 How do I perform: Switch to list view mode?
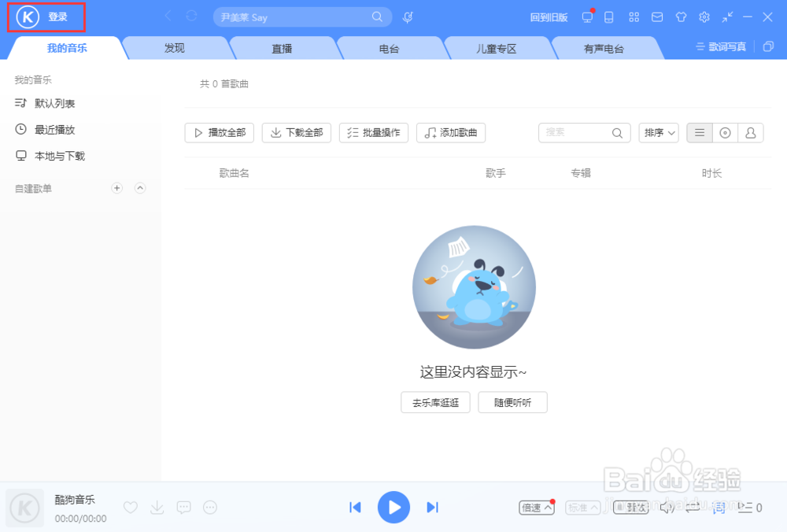pos(700,133)
